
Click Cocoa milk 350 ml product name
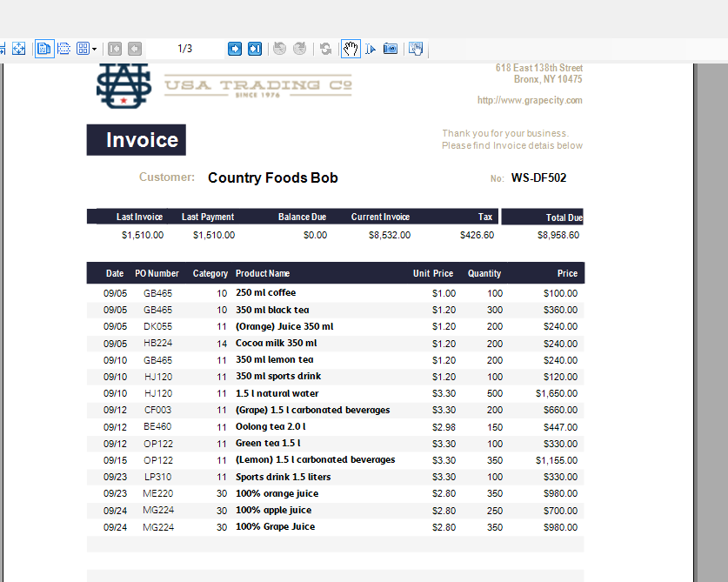pyautogui.click(x=277, y=344)
